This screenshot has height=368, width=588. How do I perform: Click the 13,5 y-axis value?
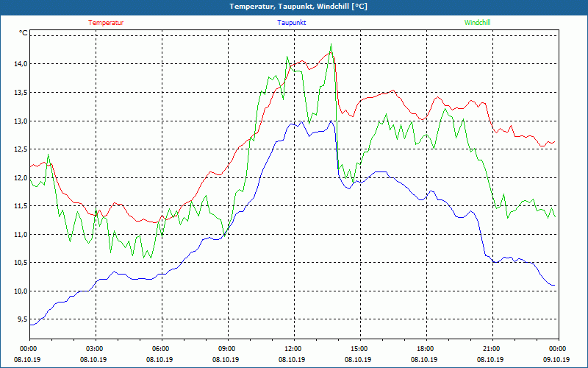point(22,93)
